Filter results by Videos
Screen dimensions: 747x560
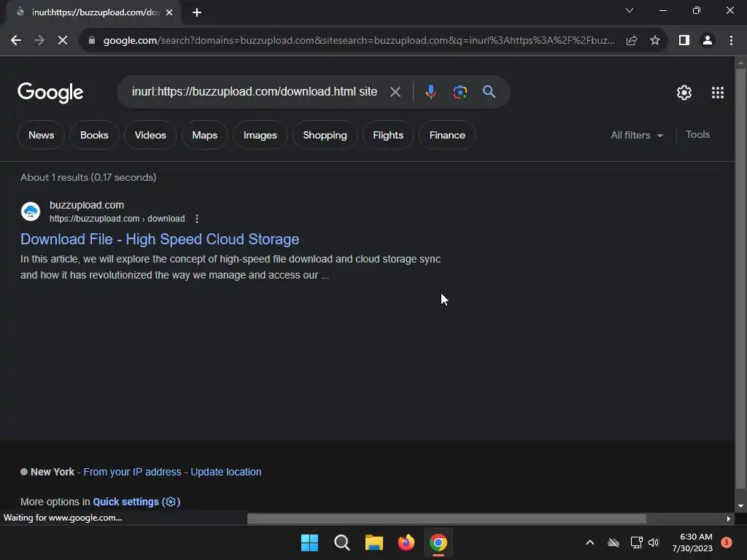pos(150,135)
